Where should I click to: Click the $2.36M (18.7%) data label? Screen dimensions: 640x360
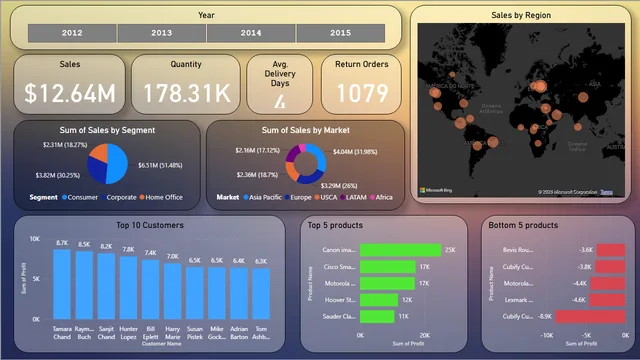point(257,175)
